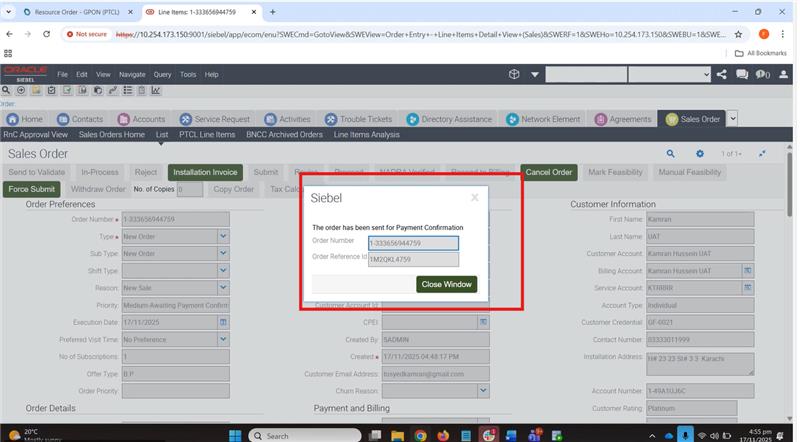
Task: Click the chart icon in Siebel toolbar
Action: click(157, 90)
